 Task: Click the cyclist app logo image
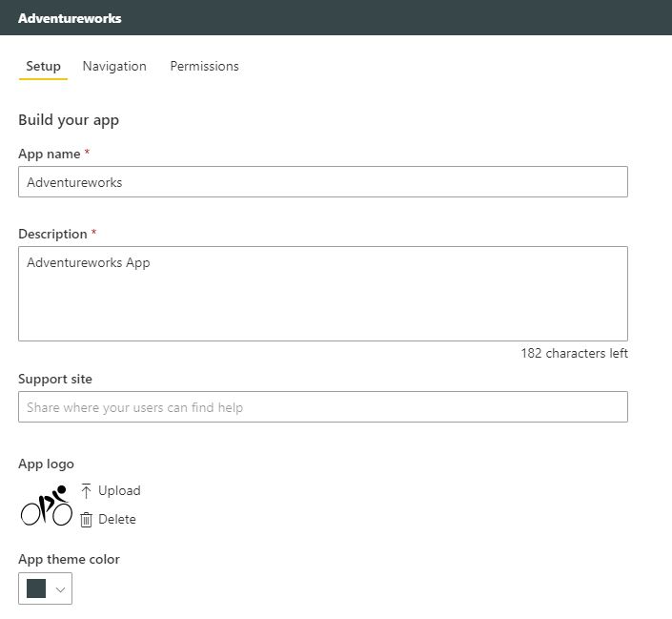pos(47,506)
